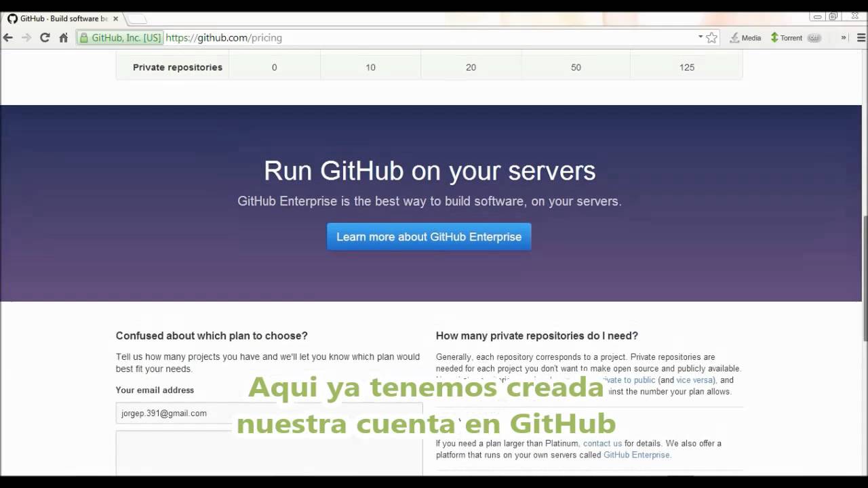Click the browser forward arrow
Image resolution: width=868 pixels, height=488 pixels.
[x=26, y=38]
